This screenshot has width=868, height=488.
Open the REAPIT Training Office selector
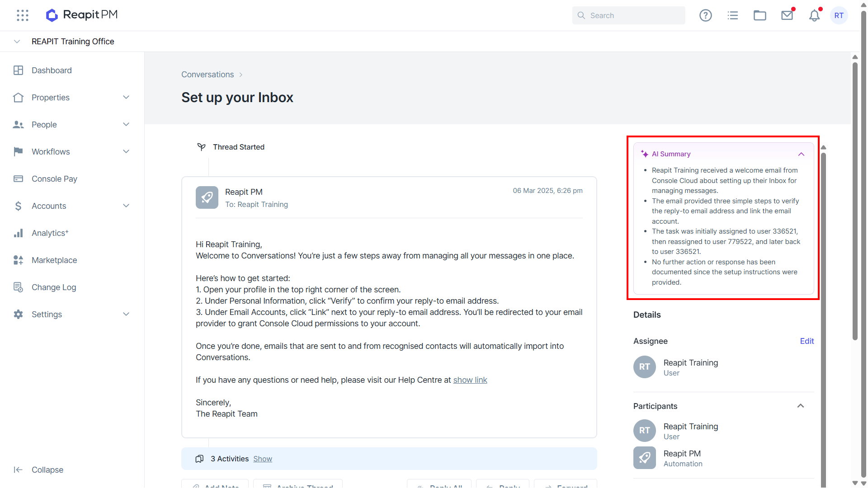click(x=72, y=42)
